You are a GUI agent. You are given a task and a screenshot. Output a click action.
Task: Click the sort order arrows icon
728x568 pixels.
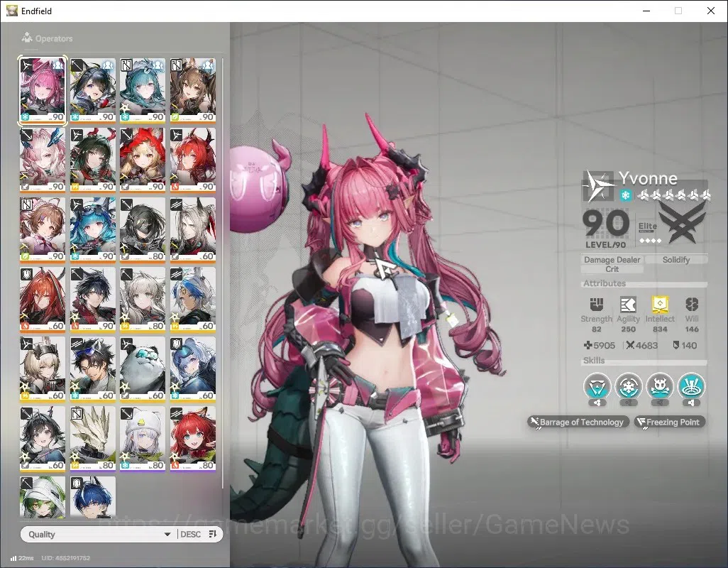click(213, 534)
